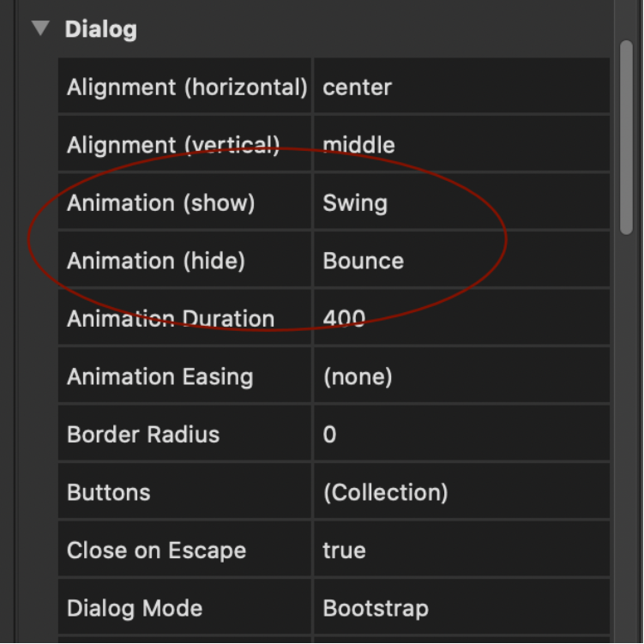Image resolution: width=644 pixels, height=644 pixels.
Task: Change the middle vertical alignment value
Action: [x=461, y=144]
